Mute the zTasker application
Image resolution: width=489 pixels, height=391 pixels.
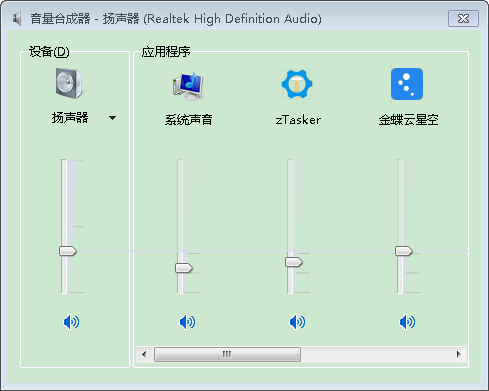point(297,322)
